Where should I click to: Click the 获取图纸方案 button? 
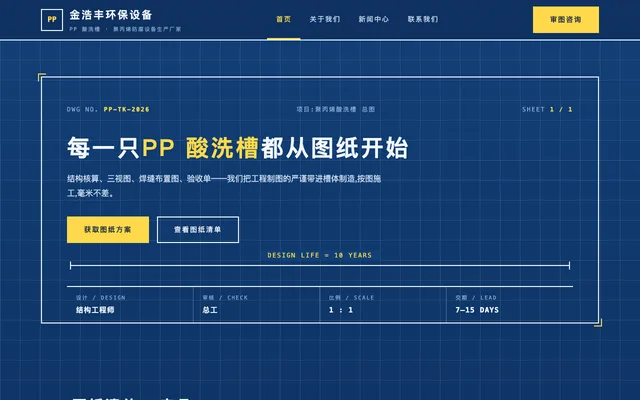point(108,230)
